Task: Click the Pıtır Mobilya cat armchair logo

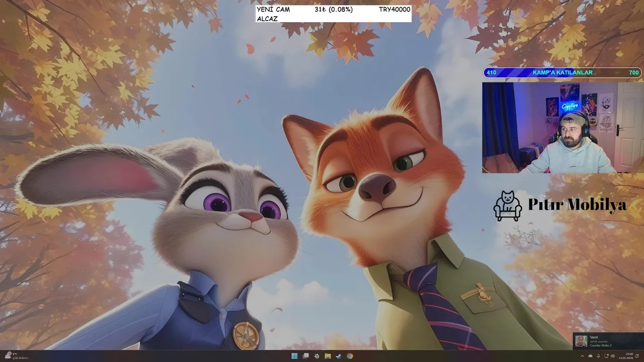Action: 508,206
